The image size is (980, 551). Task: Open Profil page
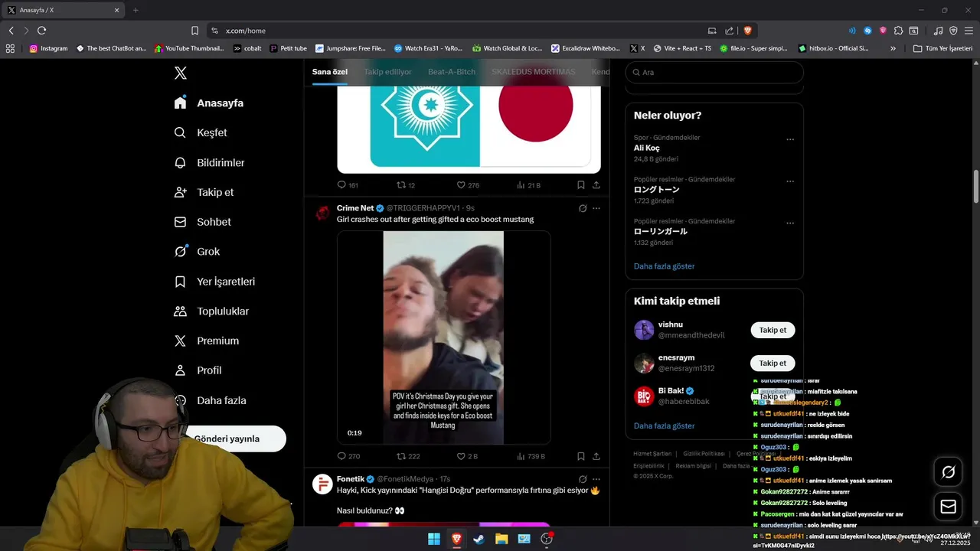pos(198,370)
